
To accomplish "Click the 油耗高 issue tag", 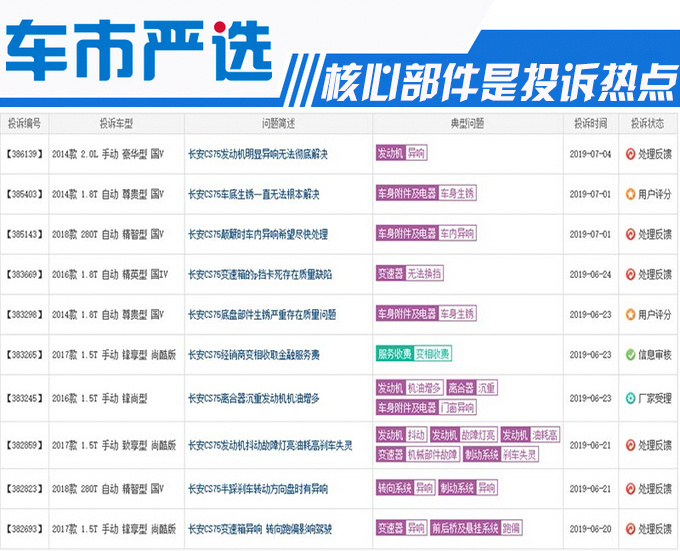I will pos(545,434).
